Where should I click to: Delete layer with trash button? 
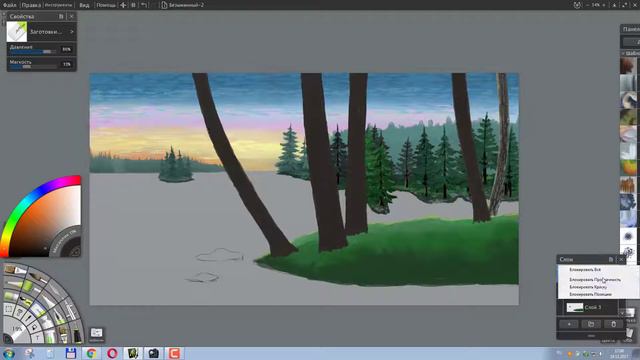click(x=613, y=324)
